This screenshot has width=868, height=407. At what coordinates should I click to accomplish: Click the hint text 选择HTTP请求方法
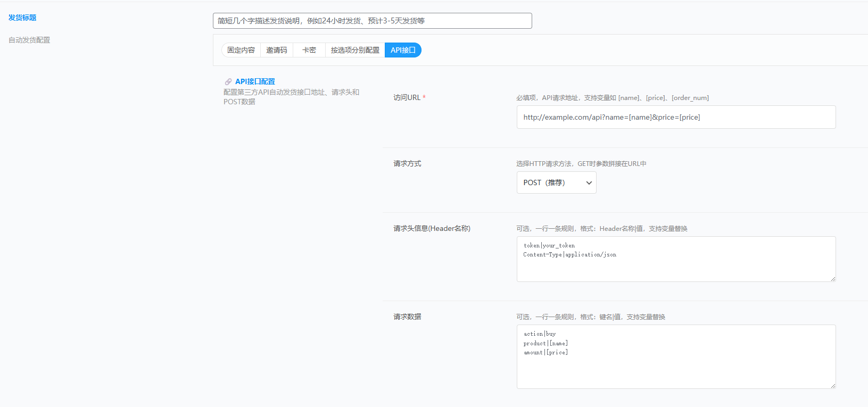click(581, 164)
